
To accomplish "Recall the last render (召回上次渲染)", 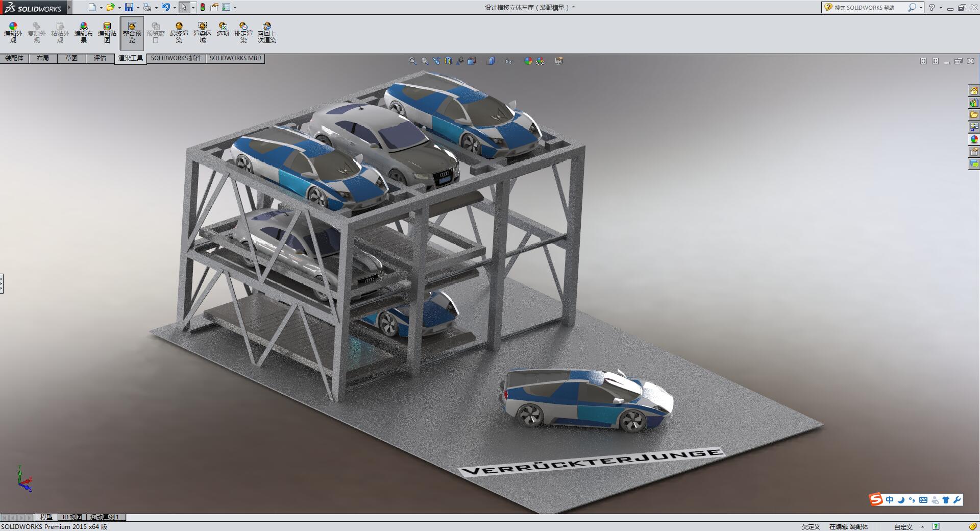I will 267,33.
